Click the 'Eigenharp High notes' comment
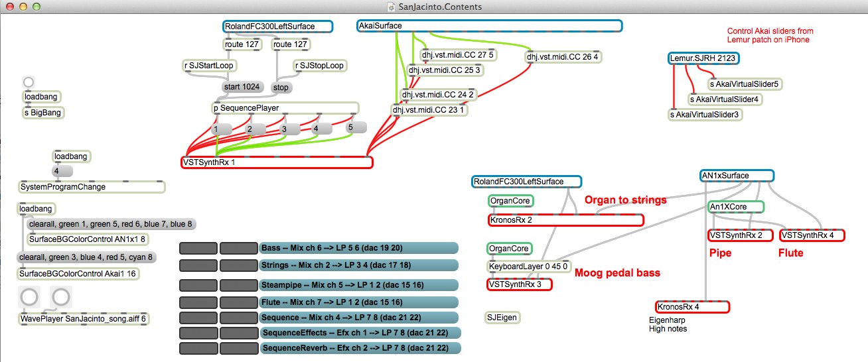The image size is (868, 362). pyautogui.click(x=668, y=324)
